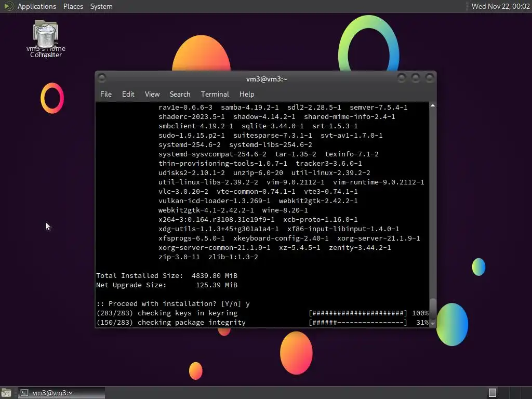
Task: Click package name 'shadow-4.14.2-1'
Action: 264,117
